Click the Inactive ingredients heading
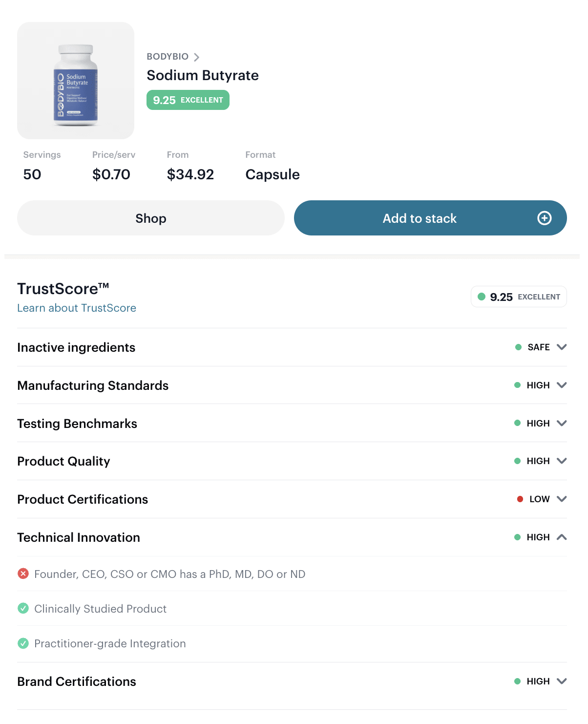Viewport: 588px width, 724px height. pyautogui.click(x=76, y=347)
